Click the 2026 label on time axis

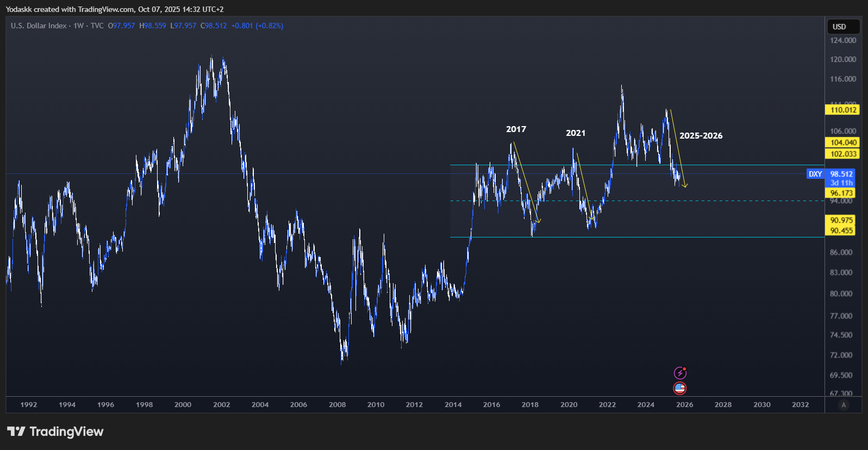tap(684, 405)
